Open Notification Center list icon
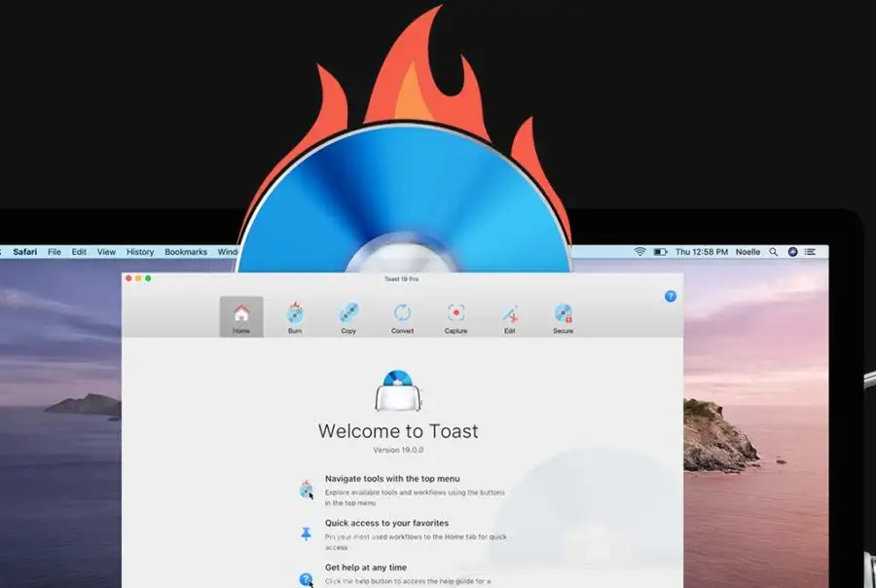 [x=810, y=252]
